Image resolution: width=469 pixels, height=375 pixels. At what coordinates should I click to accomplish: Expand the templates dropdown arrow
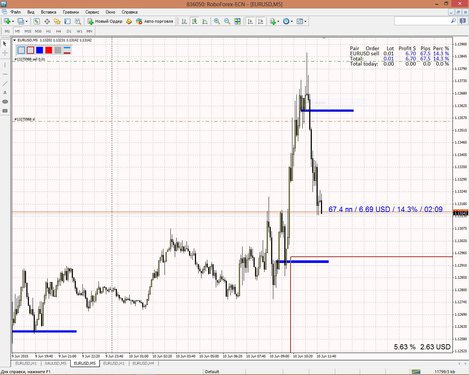pyautogui.click(x=305, y=21)
